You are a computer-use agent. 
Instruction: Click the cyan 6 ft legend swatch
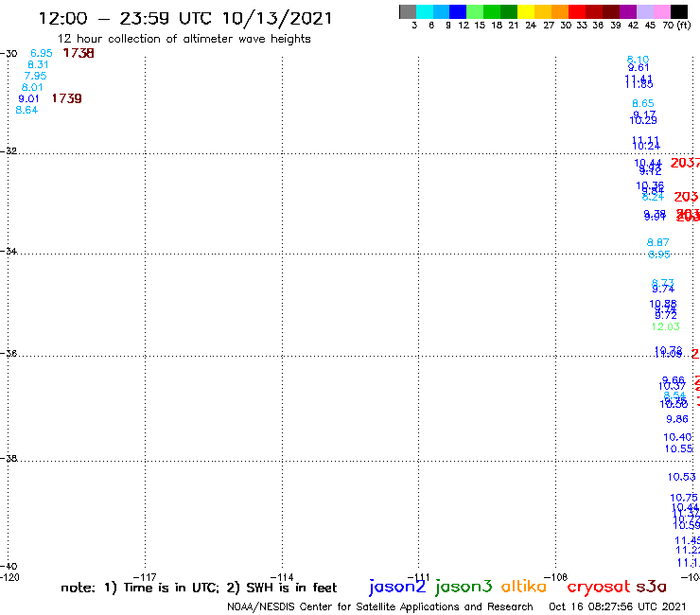(425, 11)
